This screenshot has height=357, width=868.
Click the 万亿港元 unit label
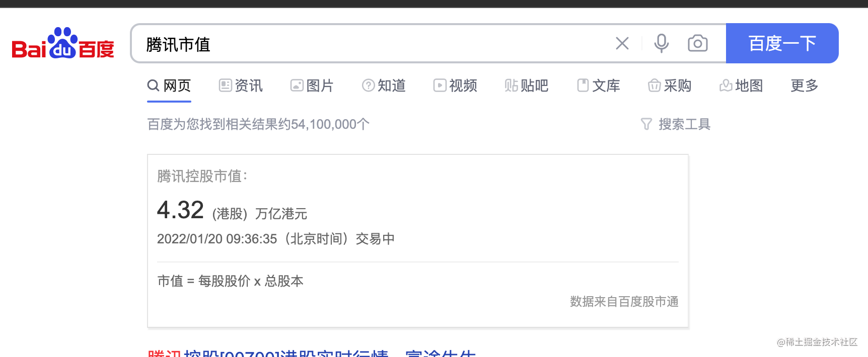pyautogui.click(x=281, y=214)
